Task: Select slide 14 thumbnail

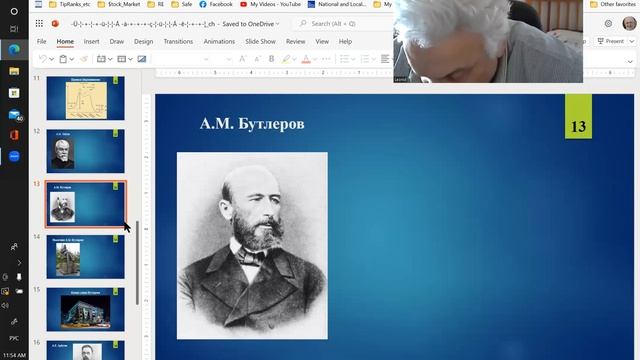Action: 85,257
